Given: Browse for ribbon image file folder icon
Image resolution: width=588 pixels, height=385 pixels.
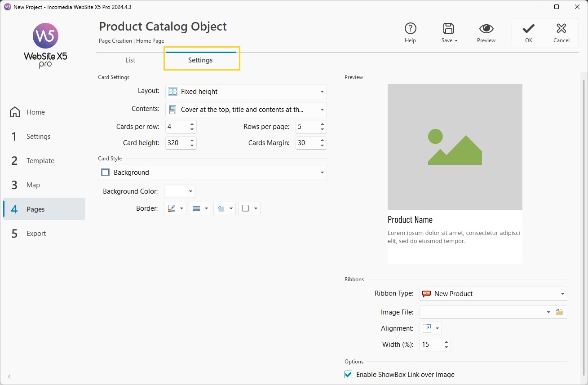Looking at the screenshot, I should click(559, 312).
